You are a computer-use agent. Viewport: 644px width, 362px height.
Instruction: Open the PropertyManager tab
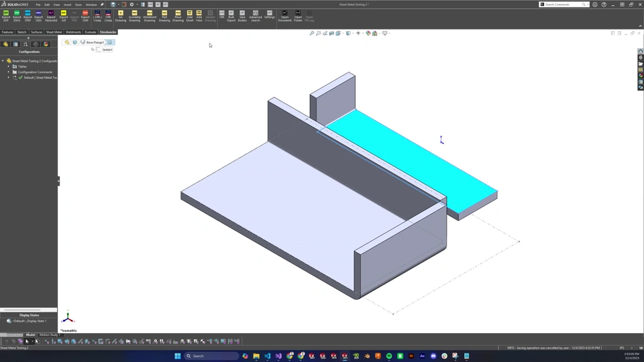coord(15,44)
